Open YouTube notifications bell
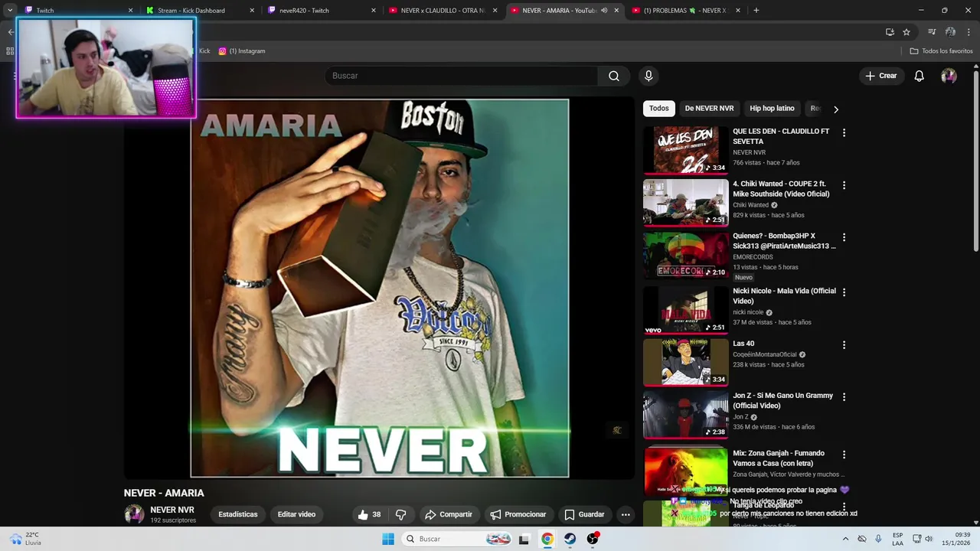 click(920, 76)
